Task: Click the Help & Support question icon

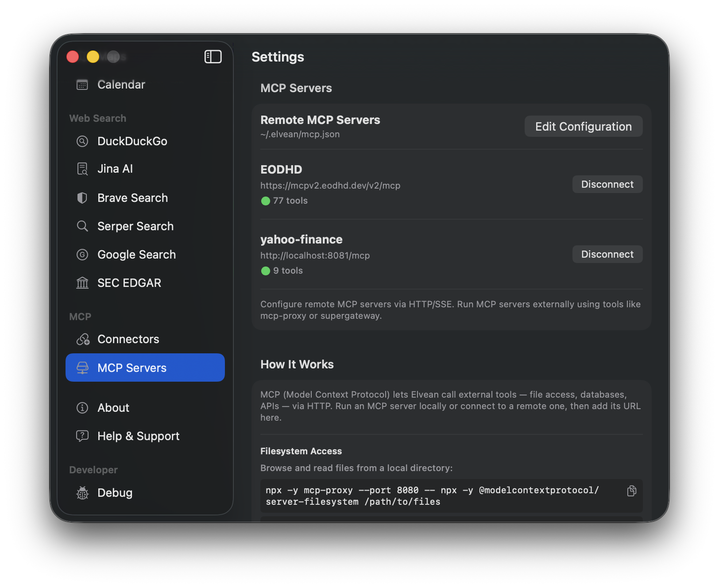Action: pyautogui.click(x=82, y=436)
